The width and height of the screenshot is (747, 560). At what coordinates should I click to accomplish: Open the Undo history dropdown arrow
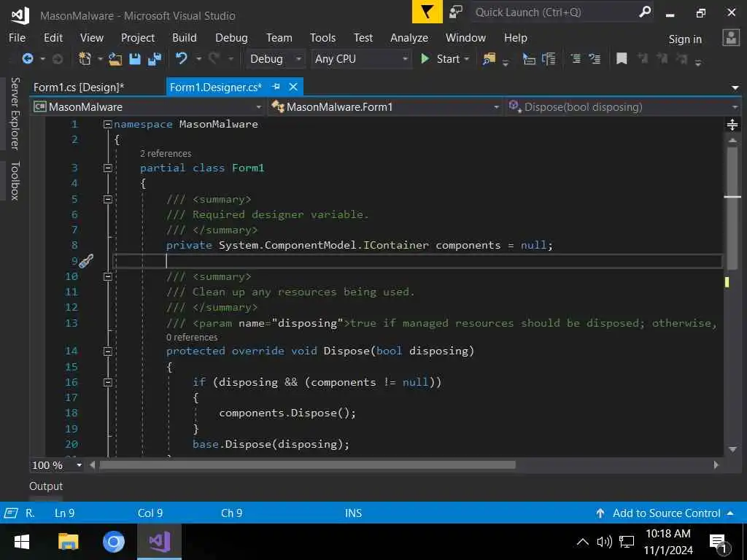pos(198,59)
